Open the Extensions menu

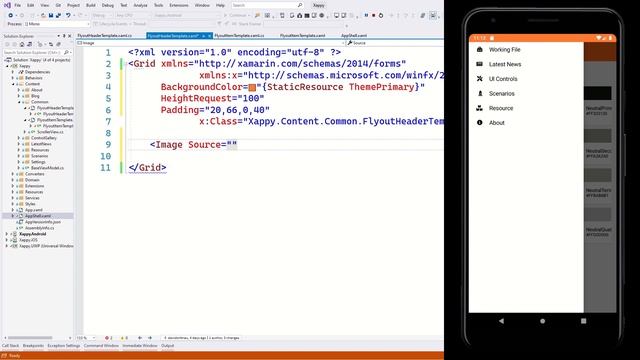point(179,5)
